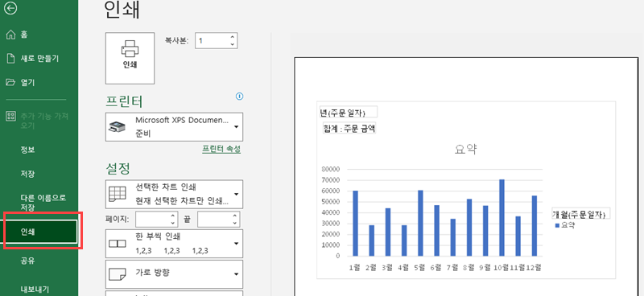
Task: Click the sheet grid icon beside 선택한 차트 인쇄
Action: pyautogui.click(x=118, y=194)
